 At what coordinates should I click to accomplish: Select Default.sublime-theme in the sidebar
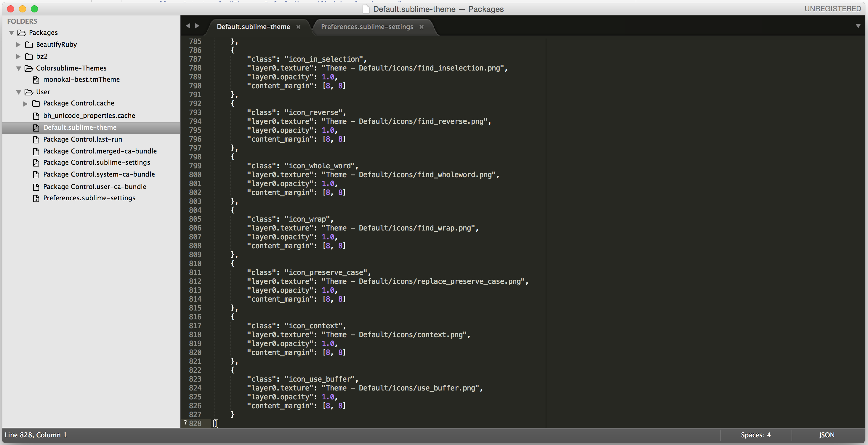point(91,128)
